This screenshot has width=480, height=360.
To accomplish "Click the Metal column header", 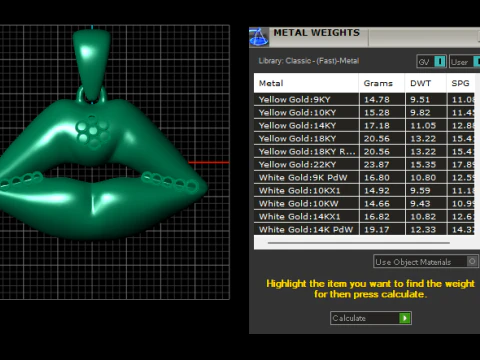I will 306,83.
